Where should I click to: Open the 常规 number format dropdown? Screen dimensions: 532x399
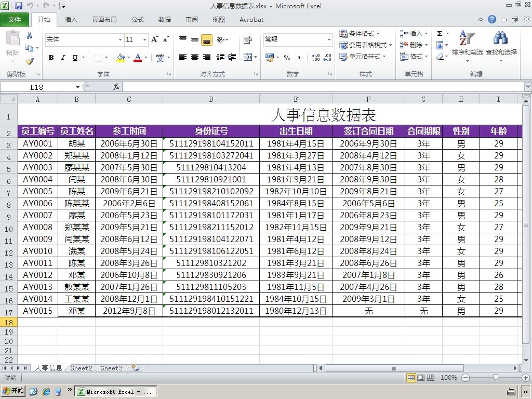[x=329, y=39]
